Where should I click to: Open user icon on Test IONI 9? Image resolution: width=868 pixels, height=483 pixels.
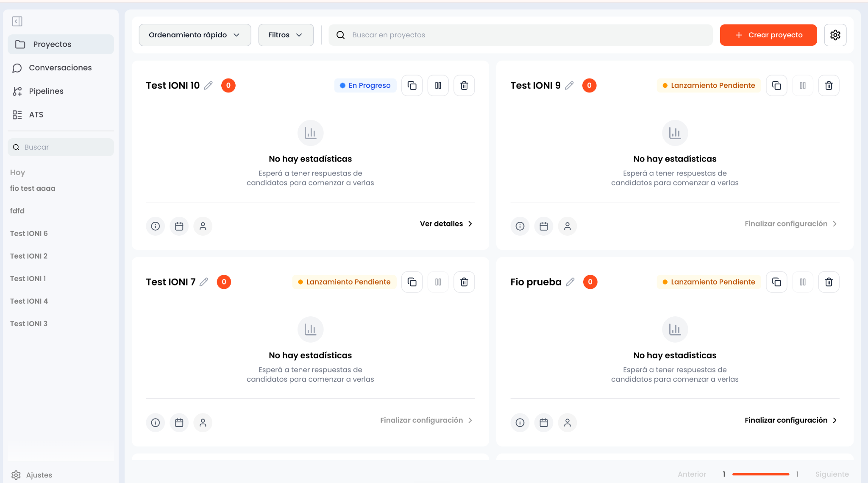pyautogui.click(x=568, y=226)
